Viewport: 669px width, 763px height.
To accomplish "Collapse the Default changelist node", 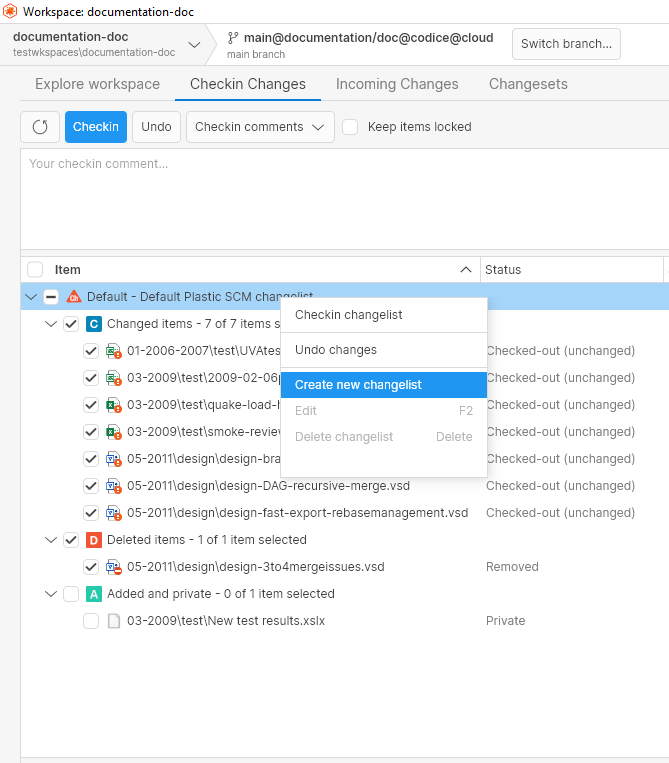I will (31, 296).
